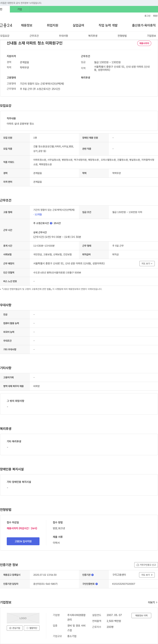
Task: Click 구리고용센터 agency name
Action: [x=119, y=575]
